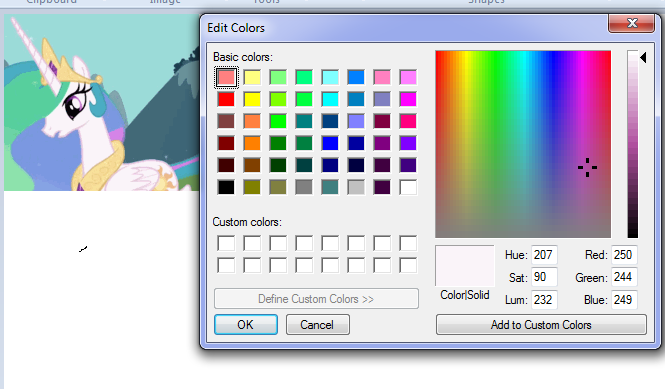Select the pure red basic color swatch

pos(226,99)
